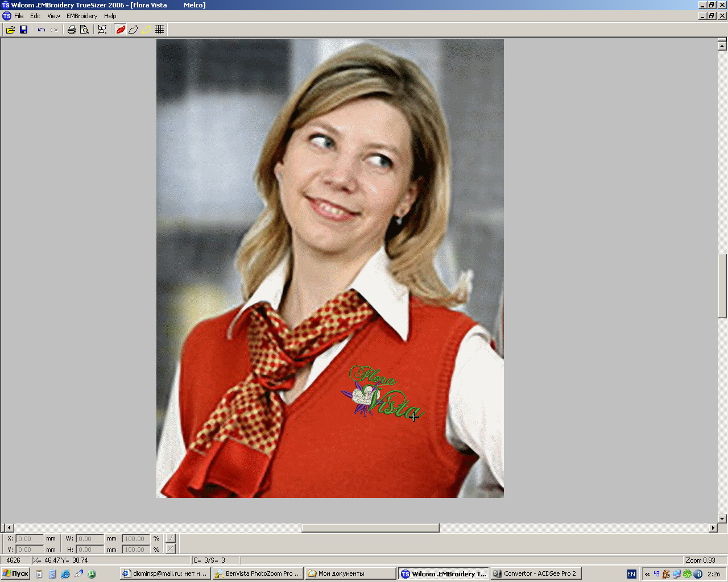This screenshot has width=728, height=582.
Task: Click Internet Explorer quick launch icon
Action: pos(65,574)
